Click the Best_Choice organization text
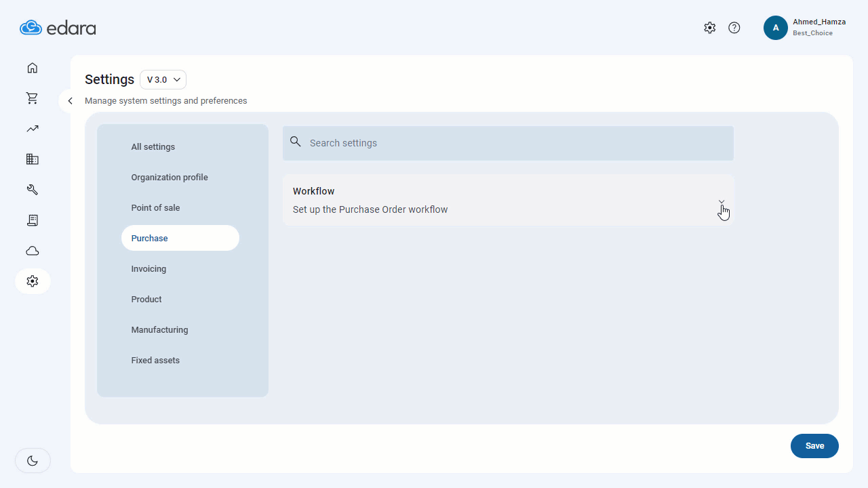The height and width of the screenshot is (488, 868). (812, 33)
